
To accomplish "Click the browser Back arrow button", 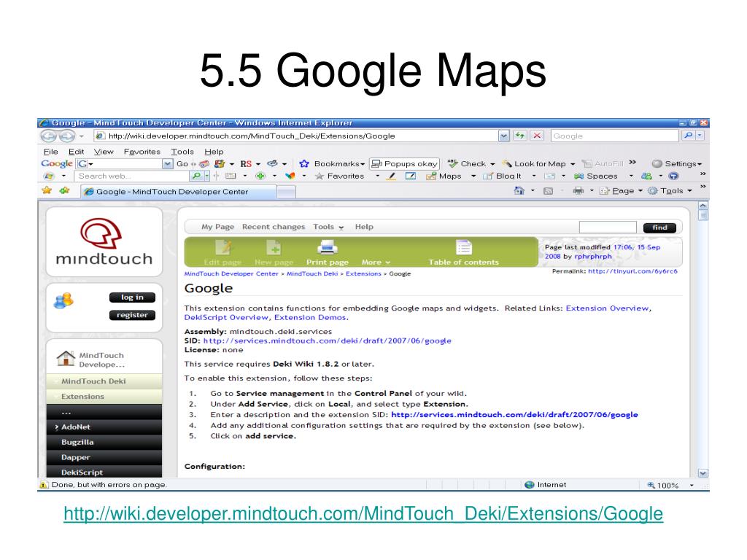I will tap(49, 136).
